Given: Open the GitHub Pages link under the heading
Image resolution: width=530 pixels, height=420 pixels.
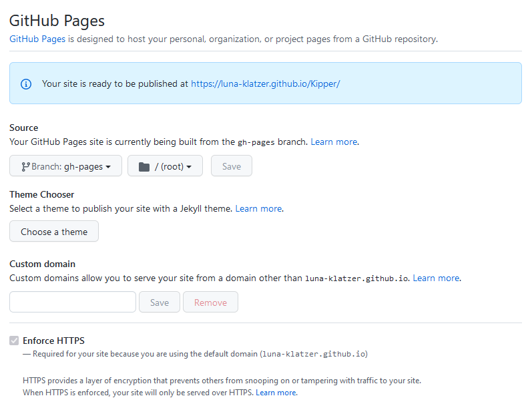Looking at the screenshot, I should (x=37, y=39).
